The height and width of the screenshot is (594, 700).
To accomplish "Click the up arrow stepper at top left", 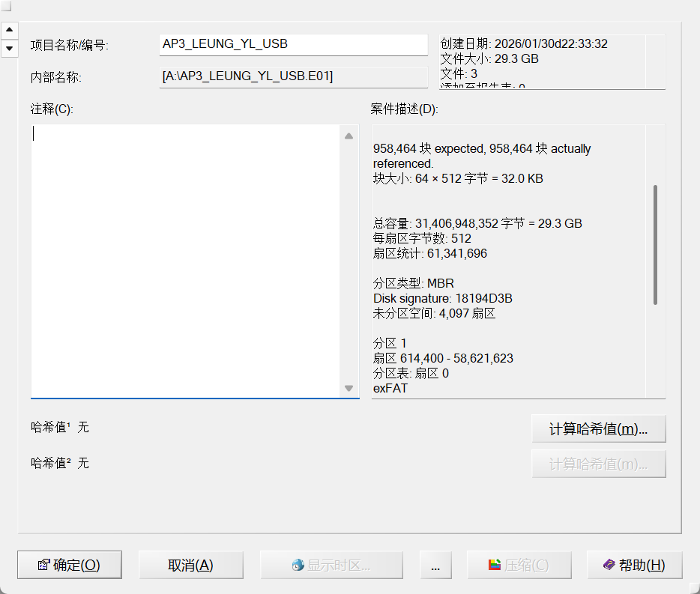I will (x=10, y=30).
